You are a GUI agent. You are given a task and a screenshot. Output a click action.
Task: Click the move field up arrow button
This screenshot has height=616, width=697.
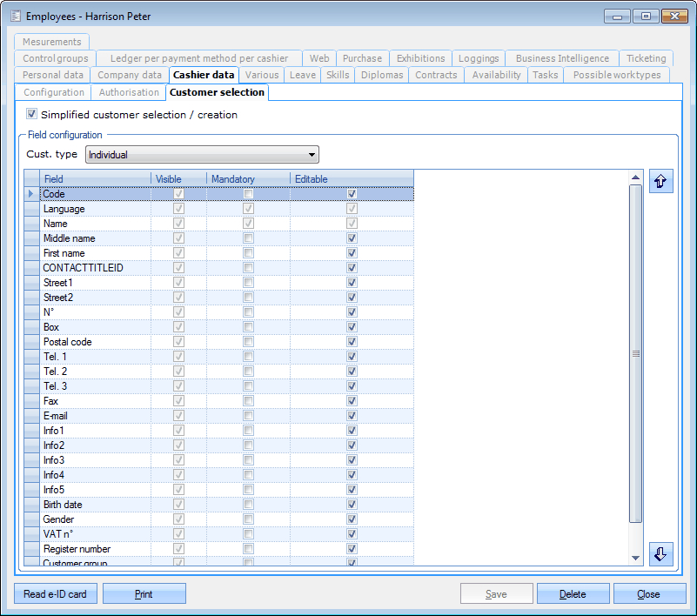point(660,182)
